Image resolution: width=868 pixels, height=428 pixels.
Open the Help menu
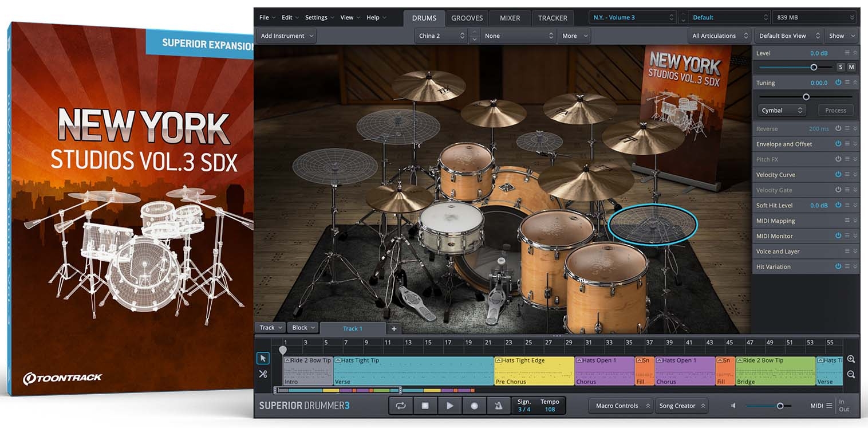tap(376, 17)
